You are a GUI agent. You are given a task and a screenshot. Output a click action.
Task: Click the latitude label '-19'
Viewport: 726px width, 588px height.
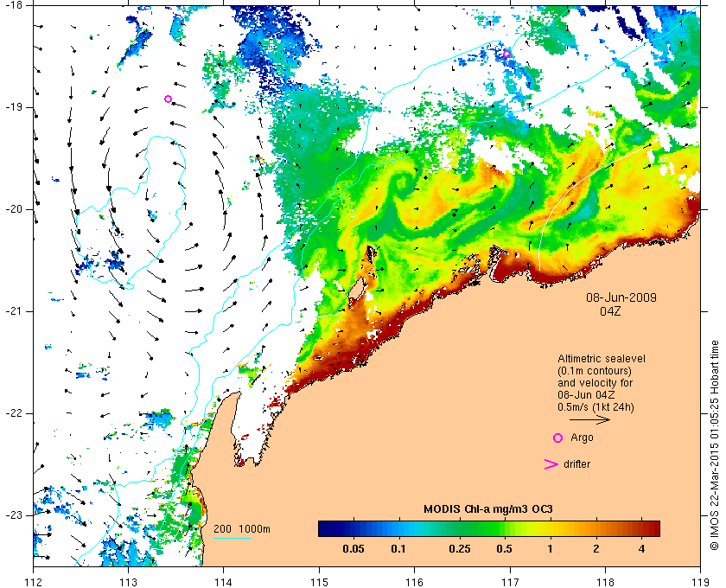point(14,107)
